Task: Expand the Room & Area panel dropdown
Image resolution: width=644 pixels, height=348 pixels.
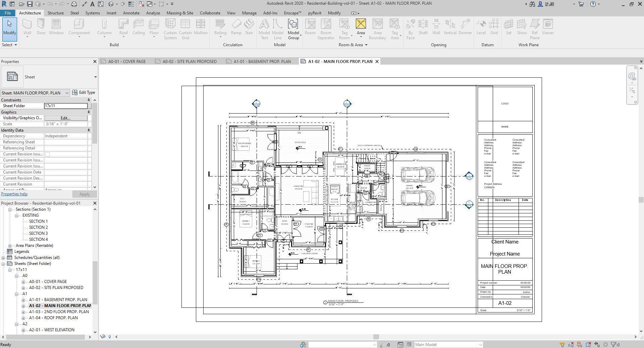Action: click(353, 45)
